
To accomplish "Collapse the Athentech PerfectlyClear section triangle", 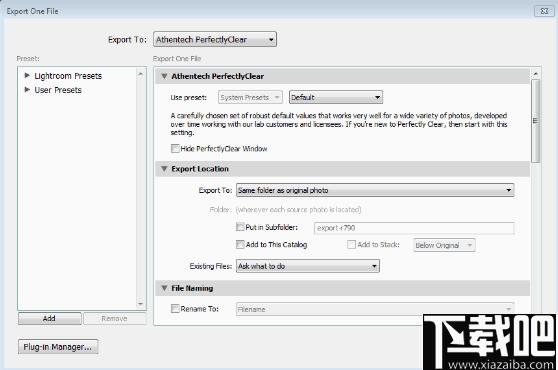I will (x=164, y=76).
